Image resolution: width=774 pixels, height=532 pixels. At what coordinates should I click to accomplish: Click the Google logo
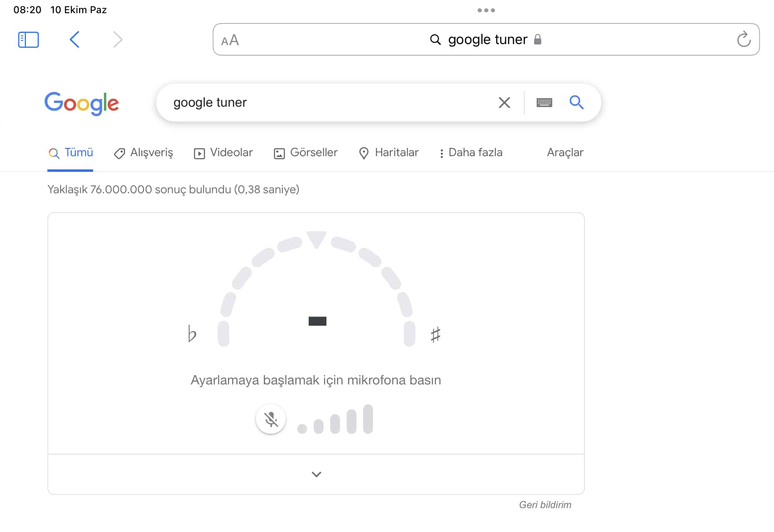tap(82, 103)
